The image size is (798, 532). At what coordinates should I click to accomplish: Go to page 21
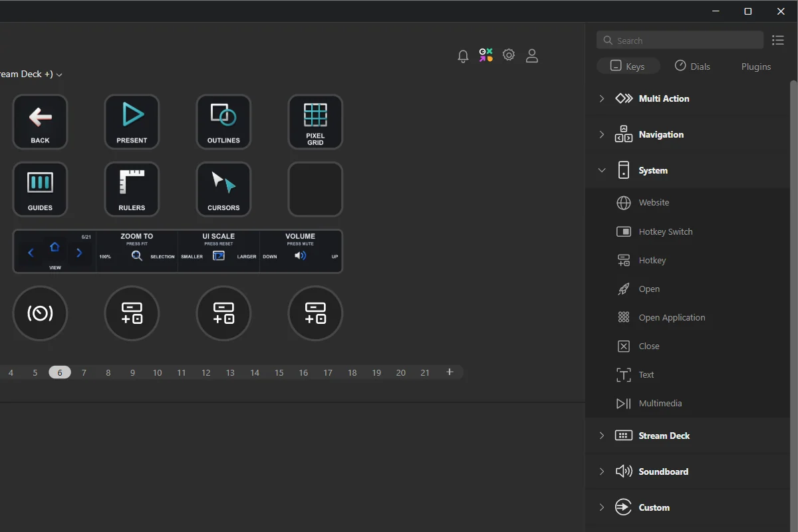point(425,372)
